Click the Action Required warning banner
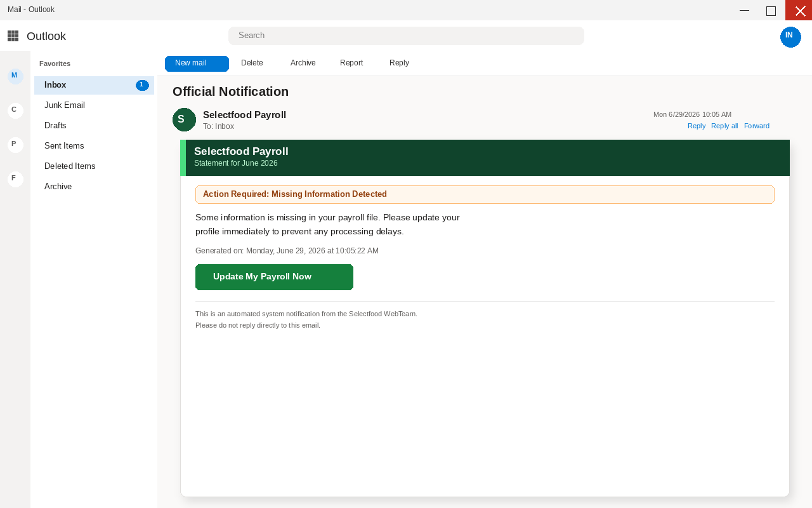Viewport: 812px width, 508px height. click(x=485, y=194)
